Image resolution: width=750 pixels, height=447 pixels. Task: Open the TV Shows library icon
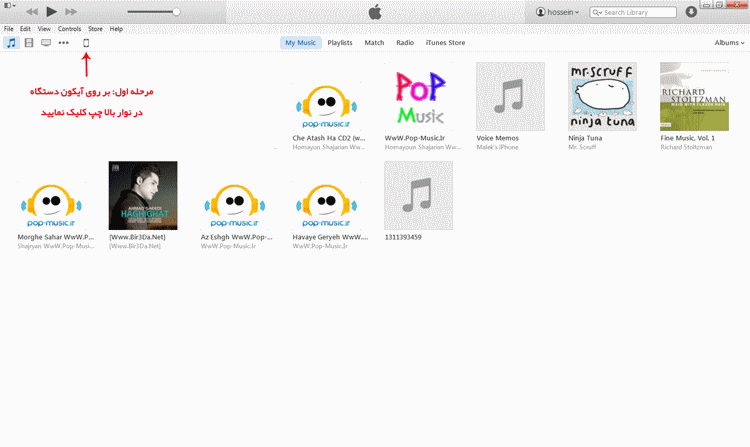coord(46,43)
